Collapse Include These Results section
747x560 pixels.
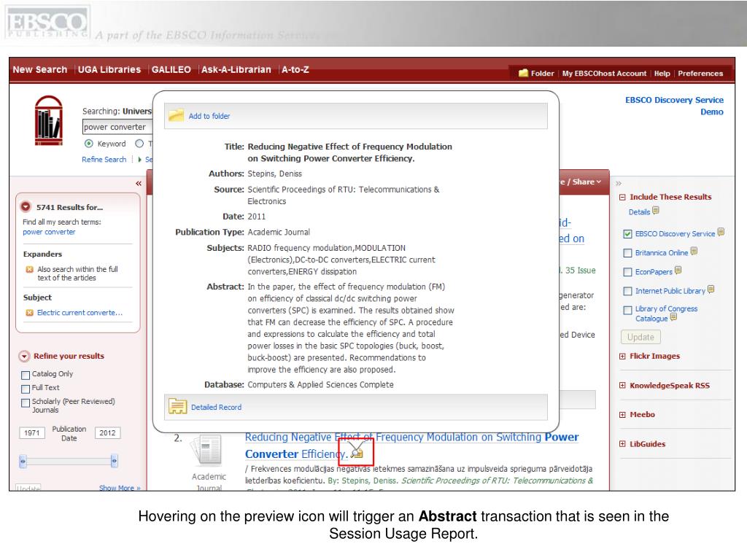(x=622, y=197)
